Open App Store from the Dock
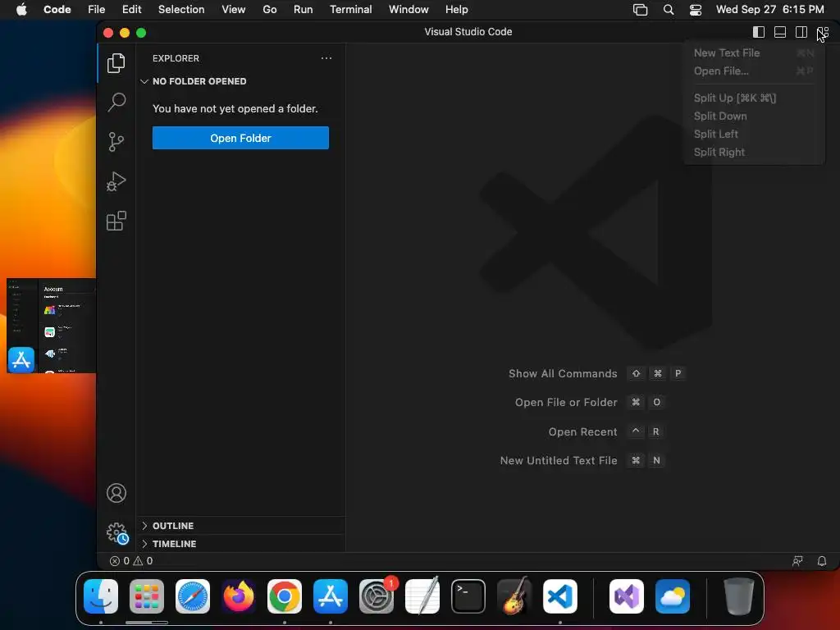840x630 pixels. [331, 596]
